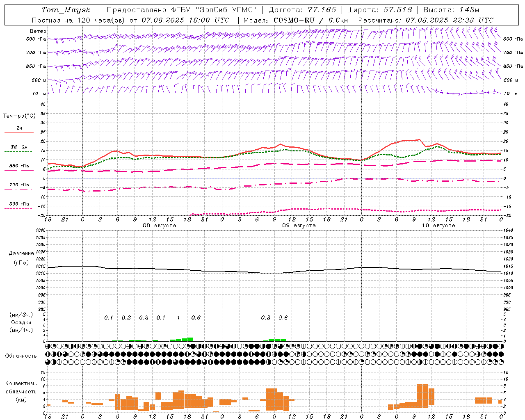Viewport: 525px width, 420px height.
Task: Click the dashed line sample under Td 2м legend
Action: coord(18,152)
